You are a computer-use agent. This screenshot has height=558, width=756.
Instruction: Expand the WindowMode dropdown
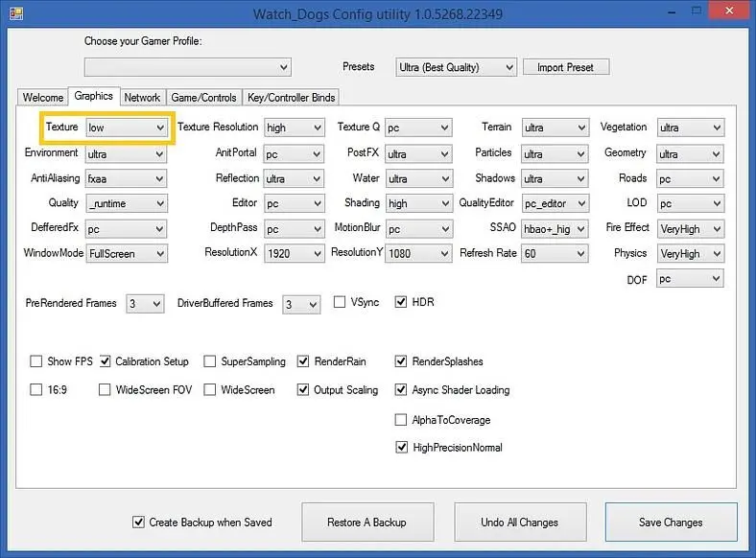[127, 253]
